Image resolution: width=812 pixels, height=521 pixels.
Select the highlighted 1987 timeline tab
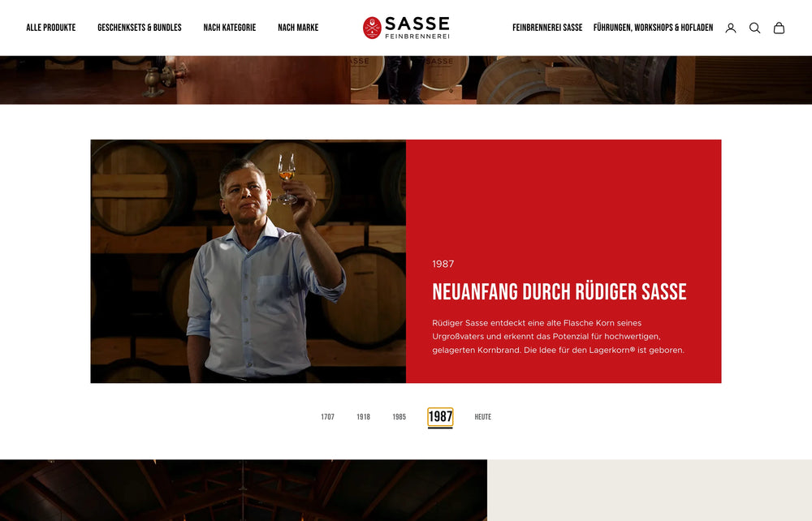pos(440,417)
